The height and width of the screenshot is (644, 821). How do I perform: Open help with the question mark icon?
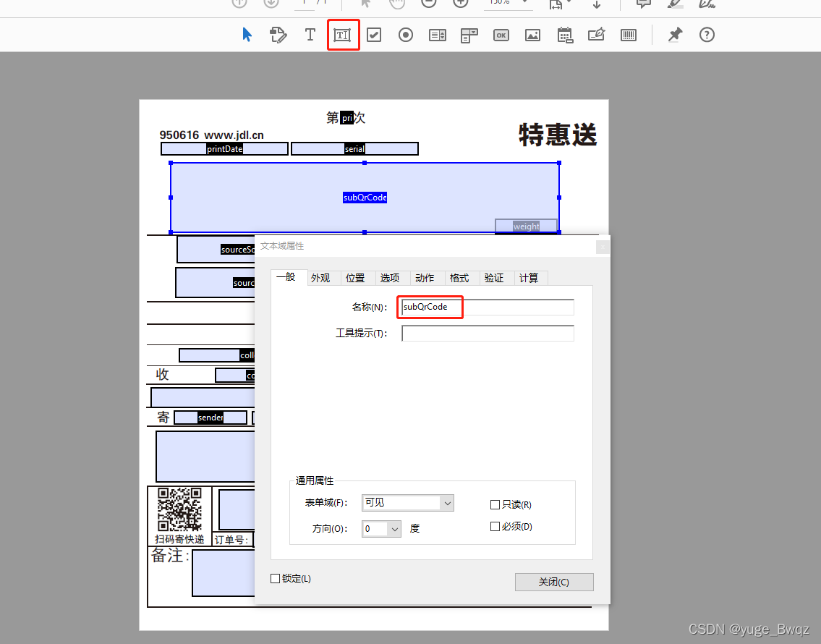tap(707, 35)
